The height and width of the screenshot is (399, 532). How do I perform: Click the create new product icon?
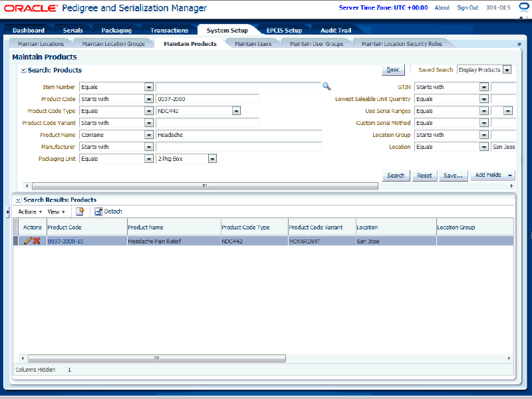coord(80,211)
